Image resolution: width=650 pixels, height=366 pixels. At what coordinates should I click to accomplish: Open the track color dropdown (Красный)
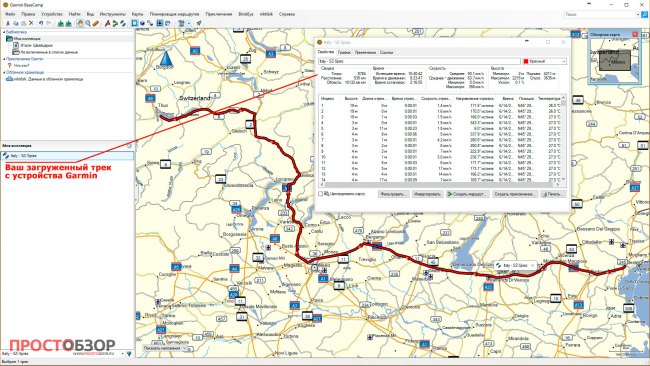pos(544,61)
